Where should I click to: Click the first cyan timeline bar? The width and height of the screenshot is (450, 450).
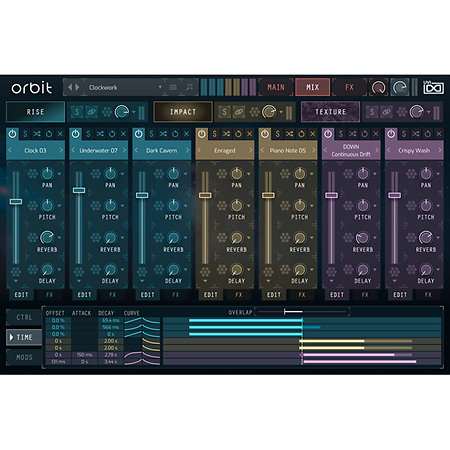(246, 320)
